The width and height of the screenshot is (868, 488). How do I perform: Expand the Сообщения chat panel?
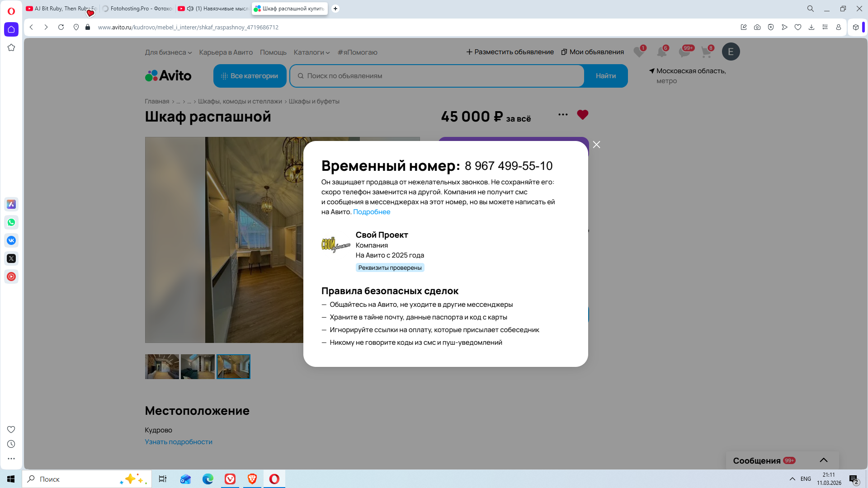click(x=823, y=460)
